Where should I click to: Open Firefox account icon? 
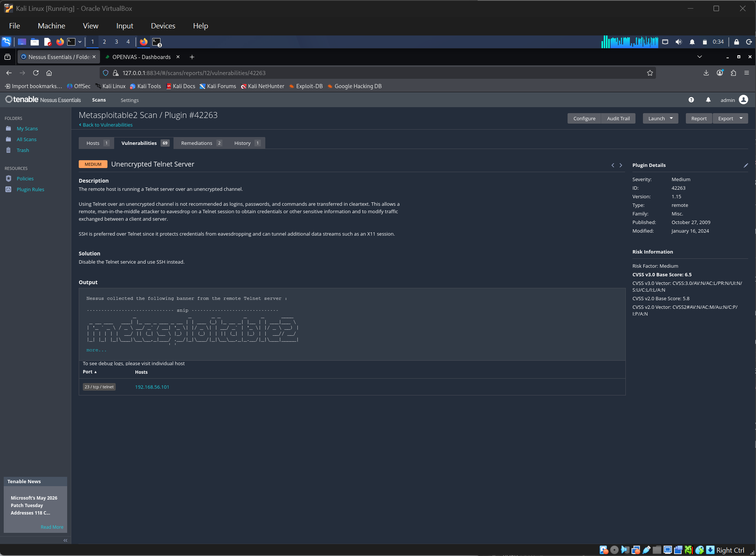(720, 73)
